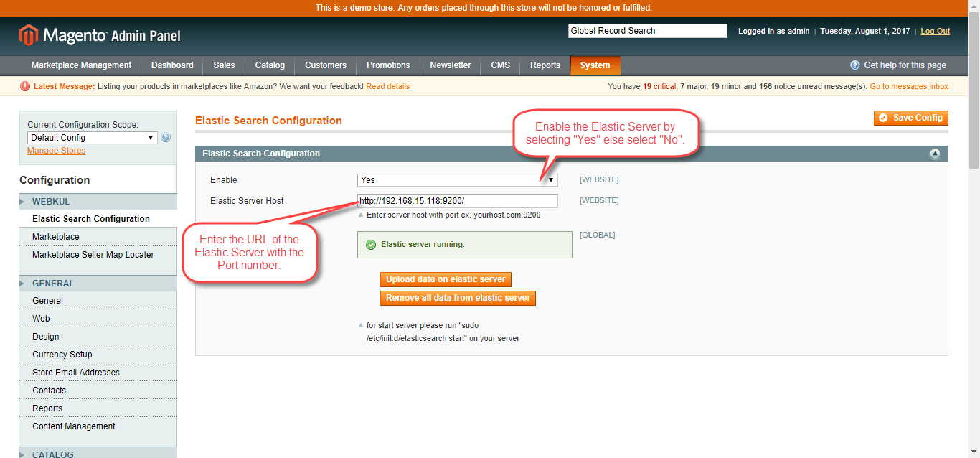Click the 'Logged in as admin' text
The height and width of the screenshot is (458, 980).
point(773,31)
